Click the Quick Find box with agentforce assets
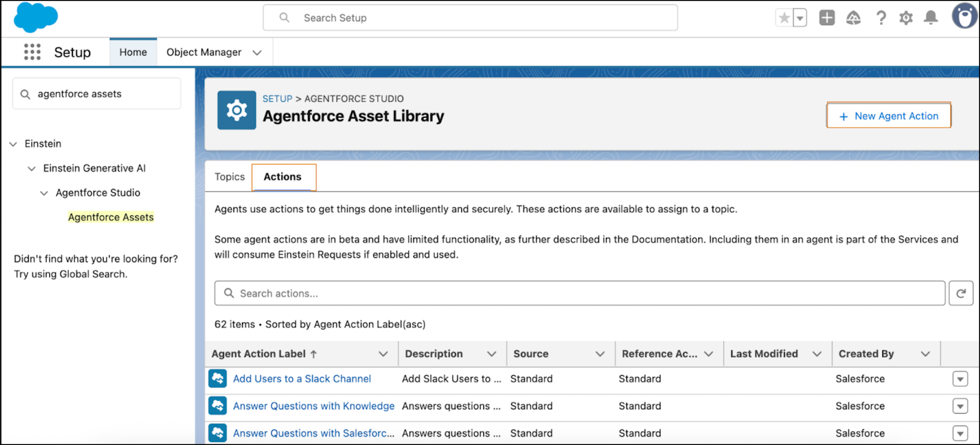980x445 pixels. (x=97, y=94)
